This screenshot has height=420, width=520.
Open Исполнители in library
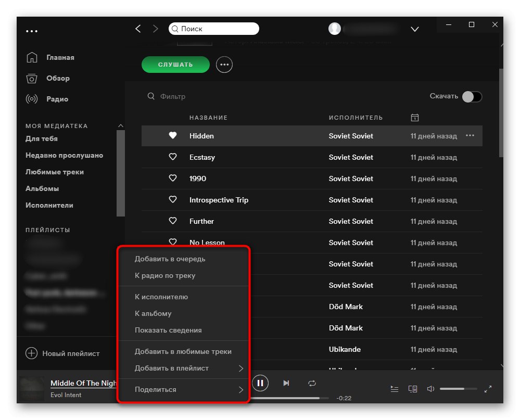coord(49,205)
